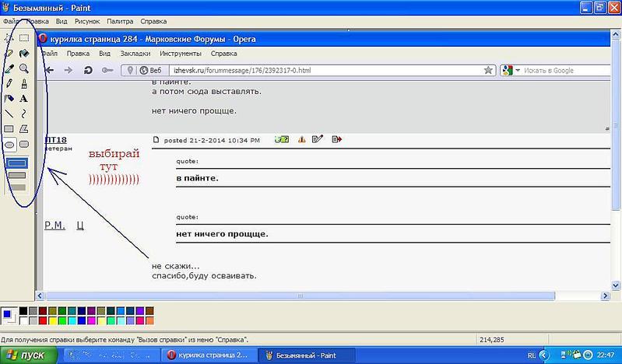Select the Curve tool

(x=24, y=114)
